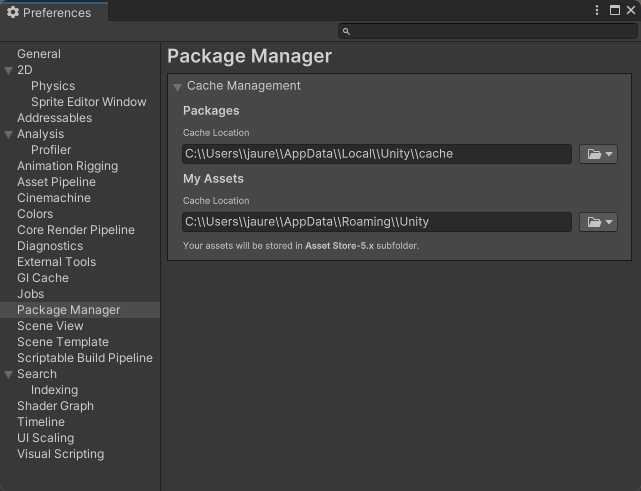Show the Profiler settings under Analysis
Image resolution: width=641 pixels, height=491 pixels.
click(51, 150)
